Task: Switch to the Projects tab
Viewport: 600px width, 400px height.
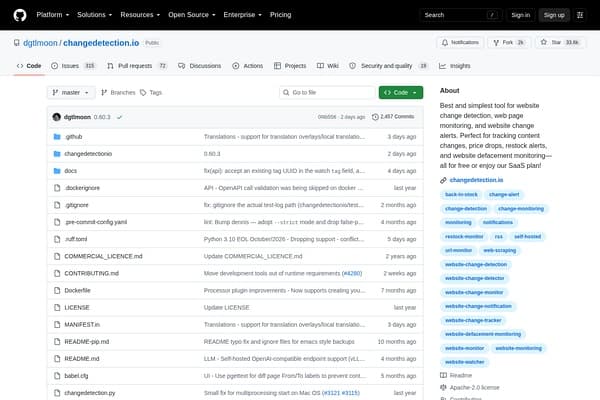Action: tap(290, 66)
